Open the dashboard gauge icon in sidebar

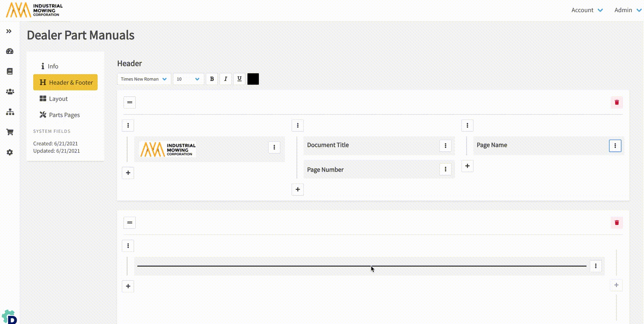point(10,51)
